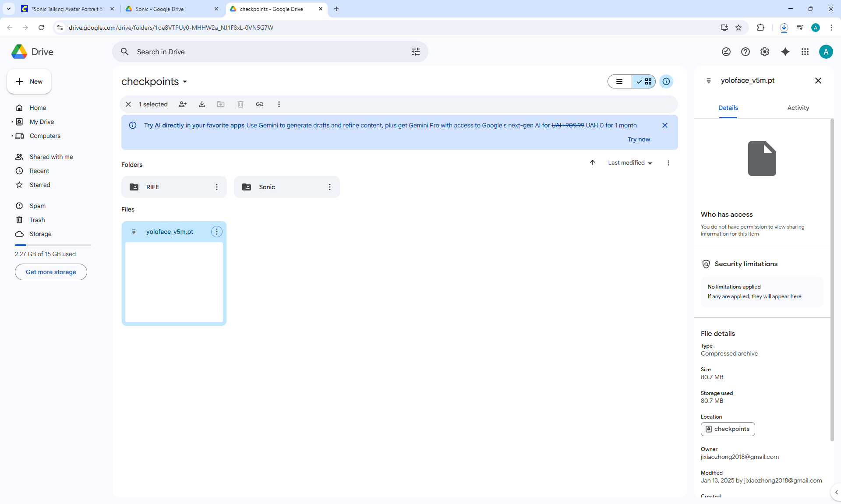
Task: Click the Get more storage button
Action: pyautogui.click(x=51, y=272)
